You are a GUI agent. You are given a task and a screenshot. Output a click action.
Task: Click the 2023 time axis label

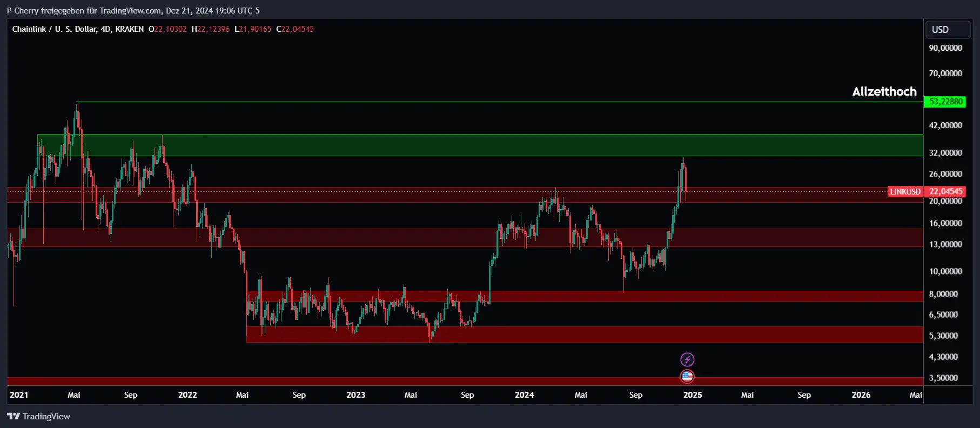[x=355, y=394]
